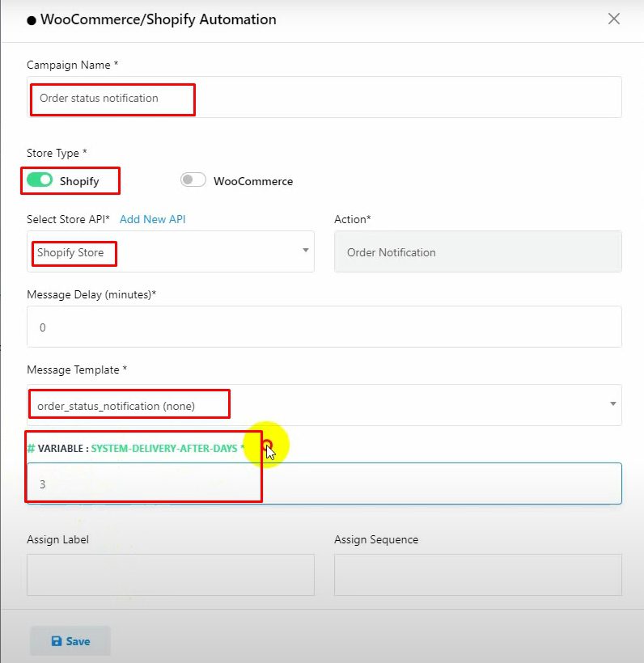The image size is (644, 663).
Task: Click the WooCommerce label text
Action: [x=252, y=181]
